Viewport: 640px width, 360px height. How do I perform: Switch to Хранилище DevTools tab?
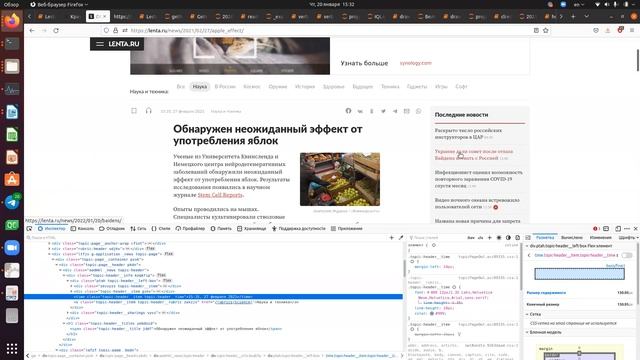251,229
